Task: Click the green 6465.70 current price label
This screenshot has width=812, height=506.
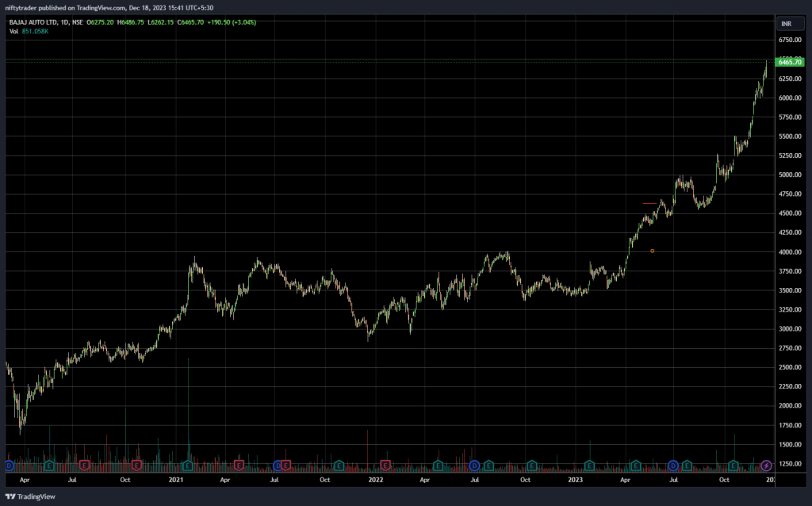Action: coord(790,62)
